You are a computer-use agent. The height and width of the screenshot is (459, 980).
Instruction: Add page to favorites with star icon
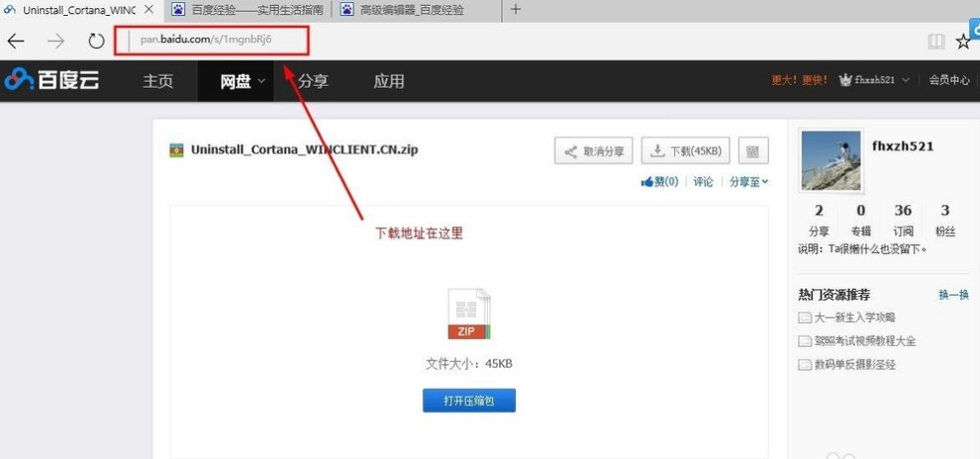[x=963, y=42]
